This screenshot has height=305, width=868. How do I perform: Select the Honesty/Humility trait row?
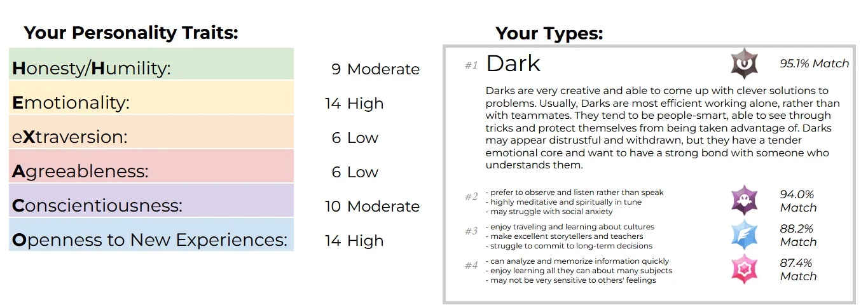pyautogui.click(x=151, y=69)
